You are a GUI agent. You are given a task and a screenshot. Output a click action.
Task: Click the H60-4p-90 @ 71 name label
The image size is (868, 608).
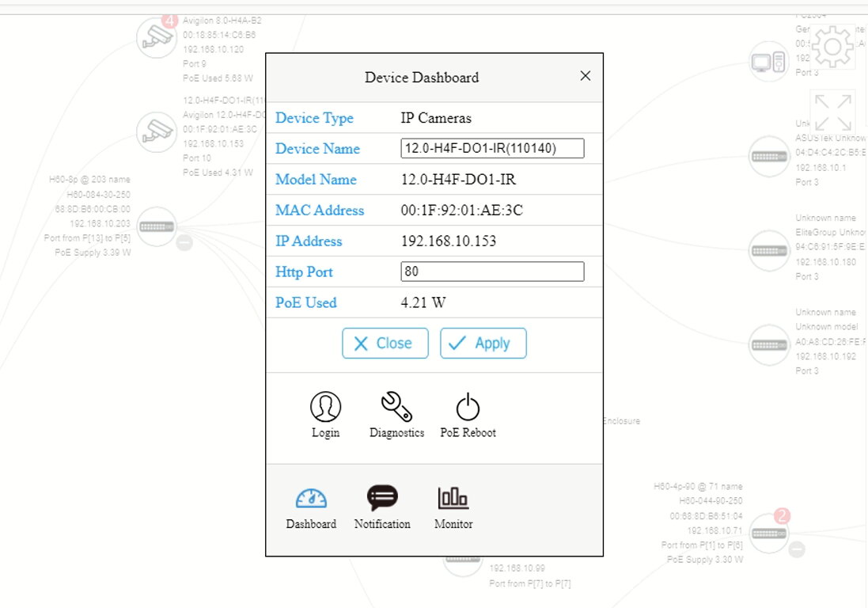pos(698,486)
